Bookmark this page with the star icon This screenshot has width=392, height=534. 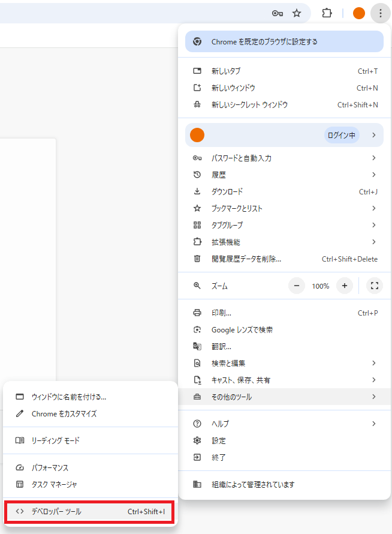point(297,13)
